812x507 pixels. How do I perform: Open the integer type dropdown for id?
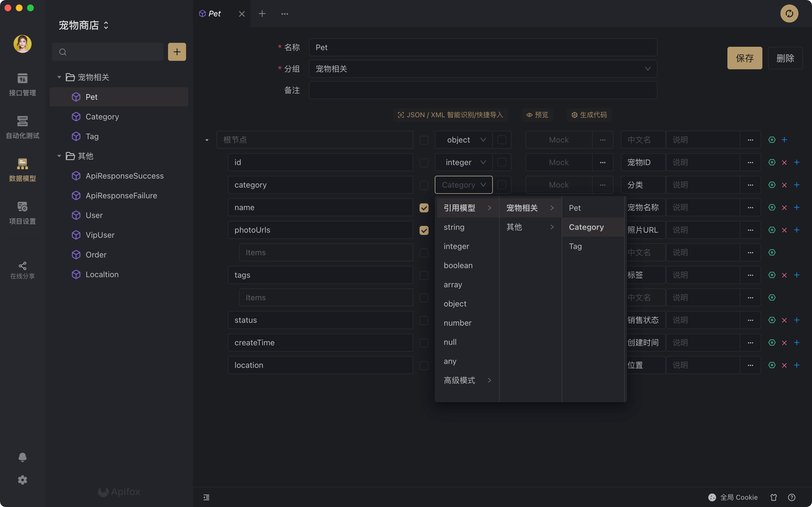click(x=464, y=163)
